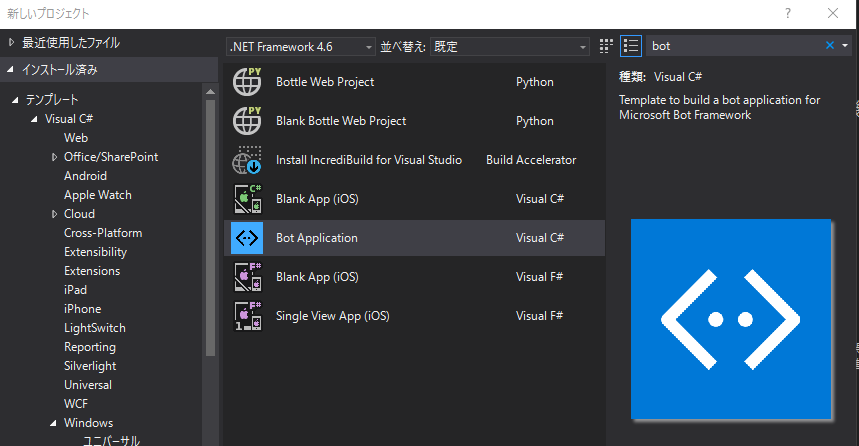Expand the Office/SharePoint node arrow
Screen dimensions: 859x446
coord(54,157)
